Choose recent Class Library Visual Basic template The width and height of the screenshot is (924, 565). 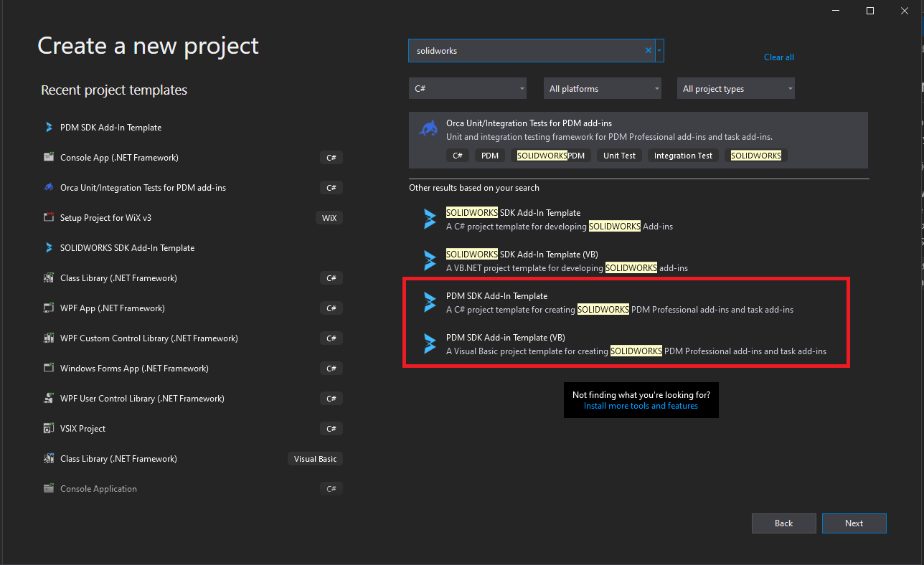[118, 458]
